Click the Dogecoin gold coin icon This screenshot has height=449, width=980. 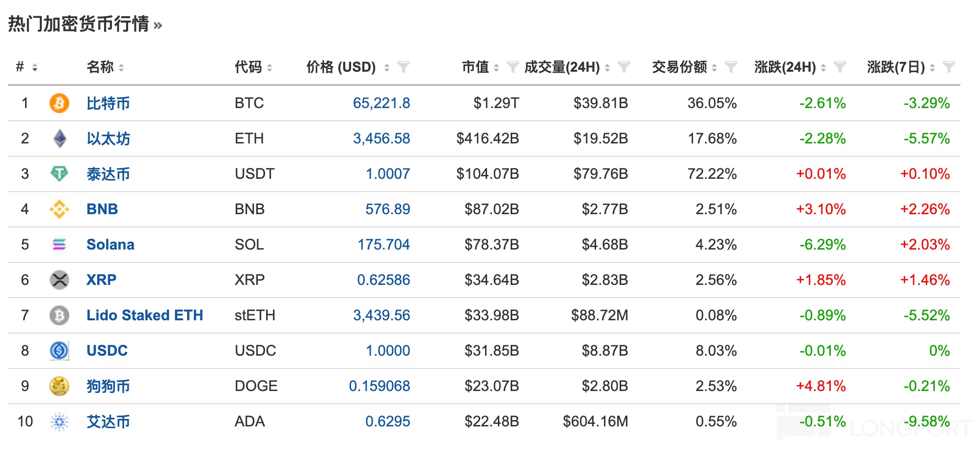pos(59,386)
